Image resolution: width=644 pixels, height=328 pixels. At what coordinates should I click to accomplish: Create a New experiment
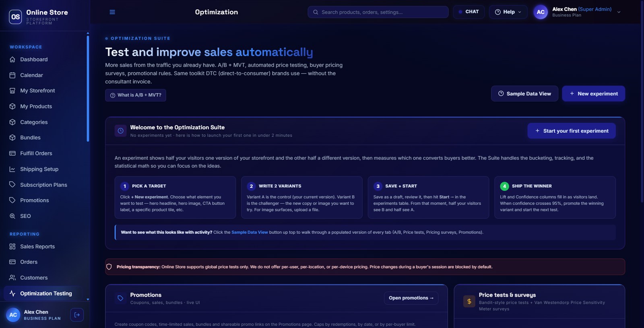coord(593,94)
